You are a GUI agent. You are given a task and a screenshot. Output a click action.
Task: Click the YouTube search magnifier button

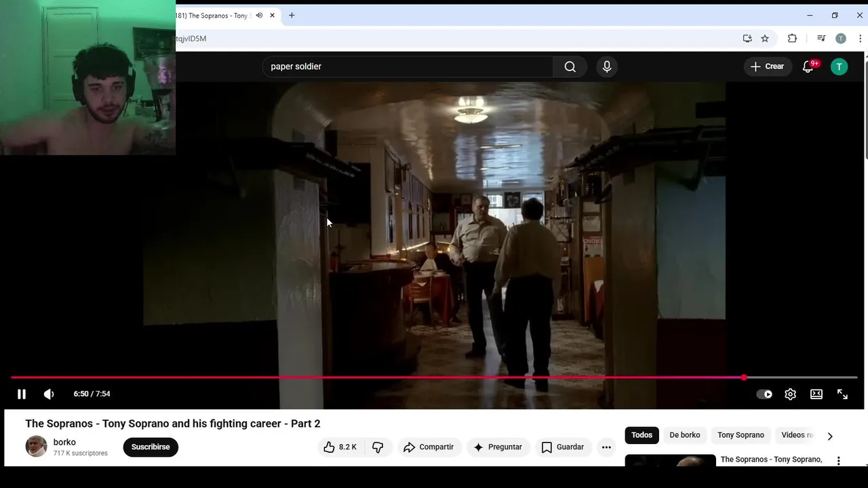point(570,66)
